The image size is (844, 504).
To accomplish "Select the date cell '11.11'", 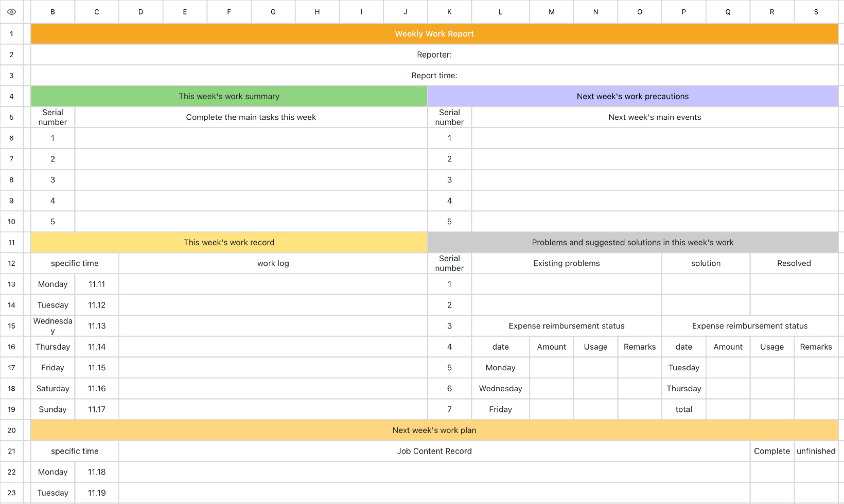I will [97, 284].
